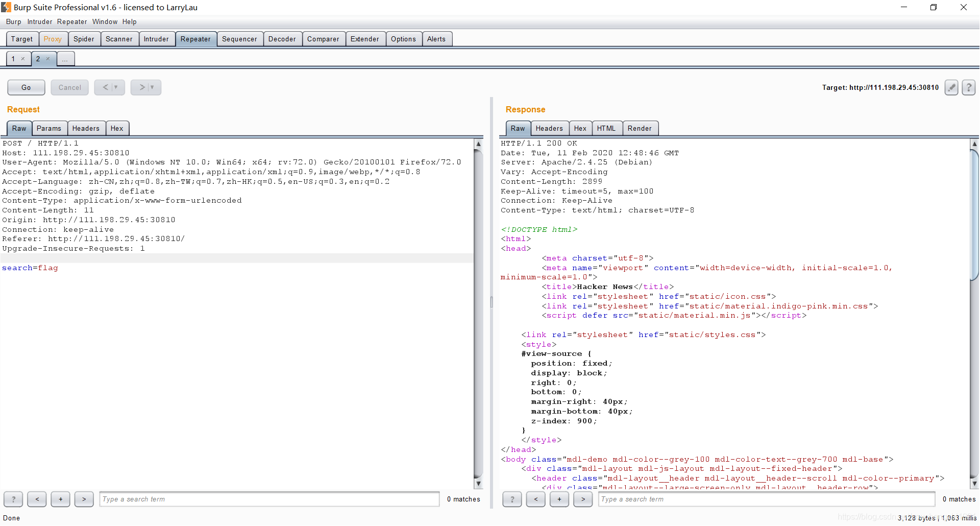Switch to the Scanner tab
The height and width of the screenshot is (526, 980).
pos(119,39)
